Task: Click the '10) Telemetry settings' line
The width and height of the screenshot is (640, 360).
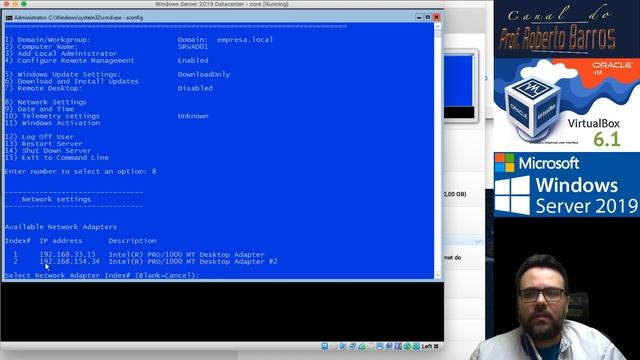Action: pos(52,116)
